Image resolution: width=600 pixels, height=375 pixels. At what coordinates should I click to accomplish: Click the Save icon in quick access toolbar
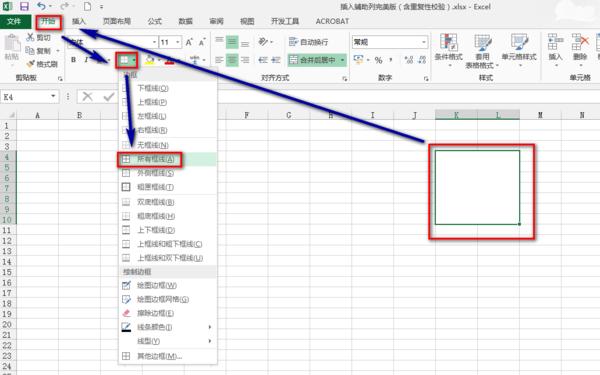[24, 6]
